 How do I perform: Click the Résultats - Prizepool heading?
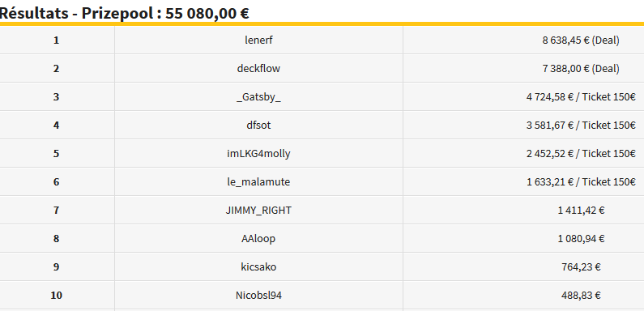click(x=125, y=13)
